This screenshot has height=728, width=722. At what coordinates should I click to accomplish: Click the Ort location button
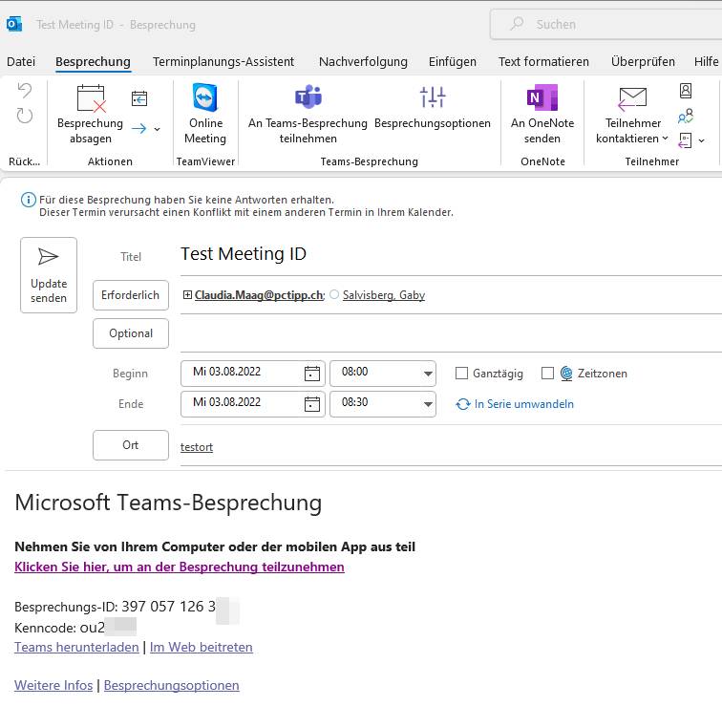(x=131, y=445)
